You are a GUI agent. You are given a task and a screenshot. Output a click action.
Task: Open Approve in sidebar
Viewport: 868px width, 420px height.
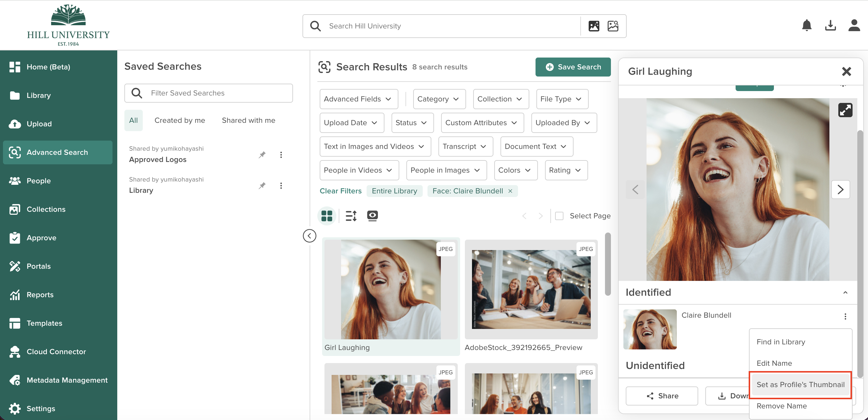58,238
